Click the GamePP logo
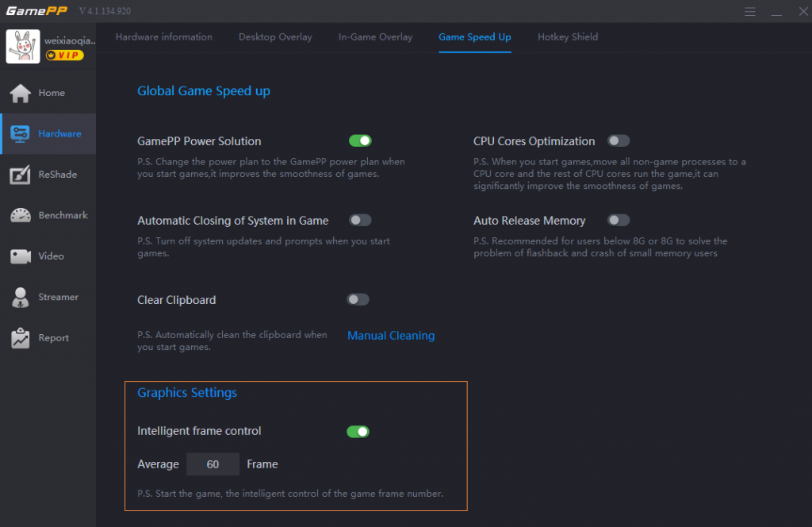Image resolution: width=812 pixels, height=527 pixels. pos(36,11)
